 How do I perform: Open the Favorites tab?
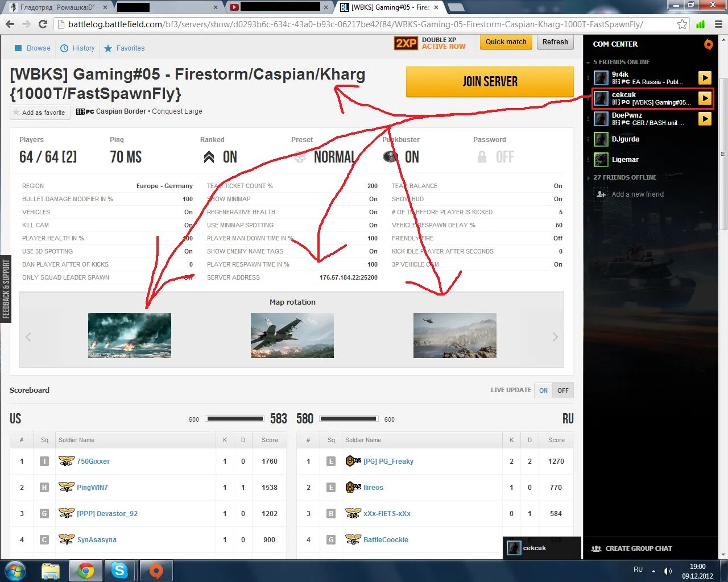(124, 48)
